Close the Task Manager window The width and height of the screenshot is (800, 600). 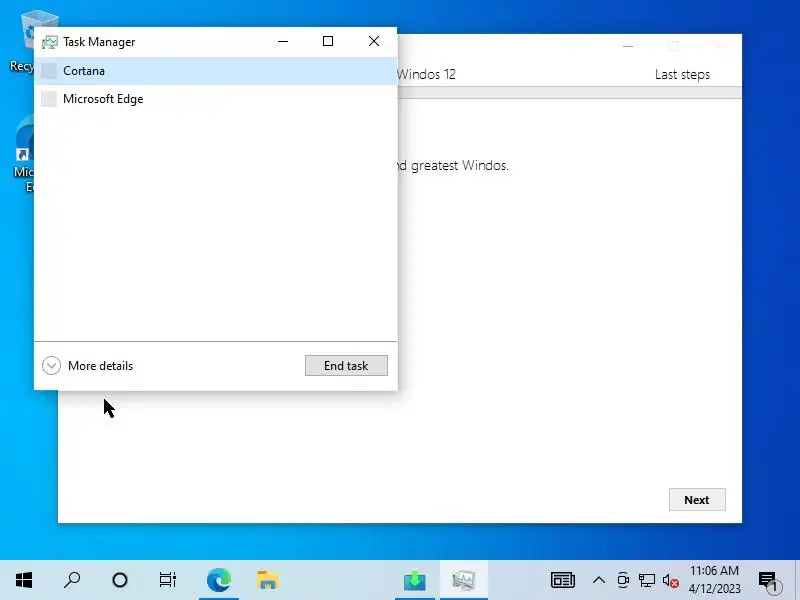point(374,41)
